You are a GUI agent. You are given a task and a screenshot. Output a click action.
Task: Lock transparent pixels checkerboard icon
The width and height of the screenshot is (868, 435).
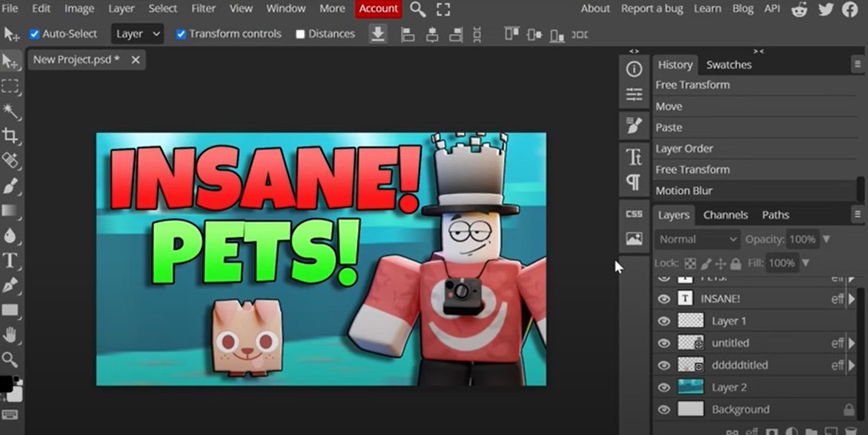point(690,263)
